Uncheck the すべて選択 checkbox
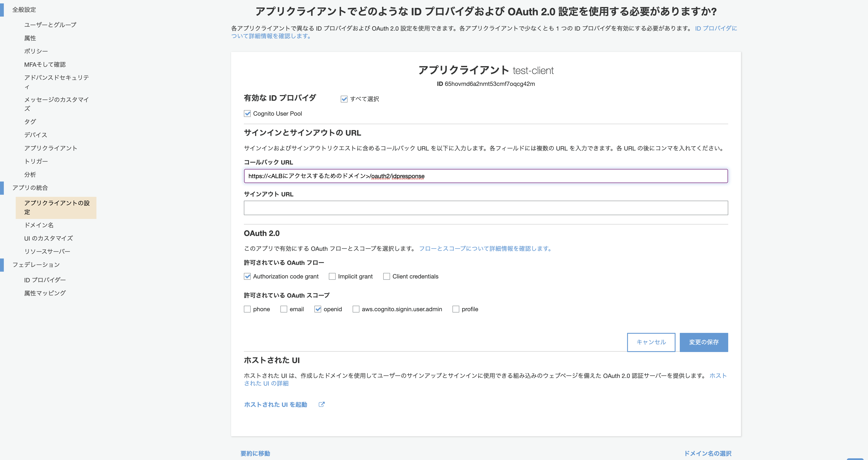The width and height of the screenshot is (868, 460). pos(344,99)
